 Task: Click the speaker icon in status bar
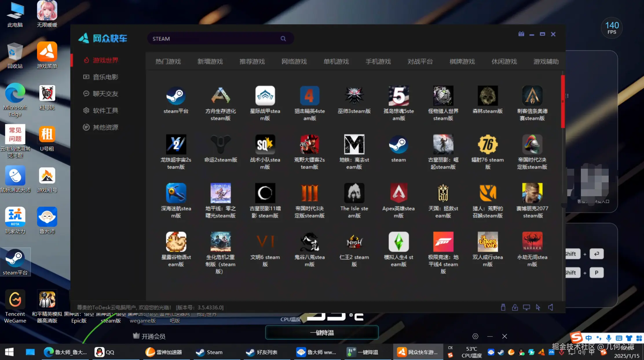point(551,307)
